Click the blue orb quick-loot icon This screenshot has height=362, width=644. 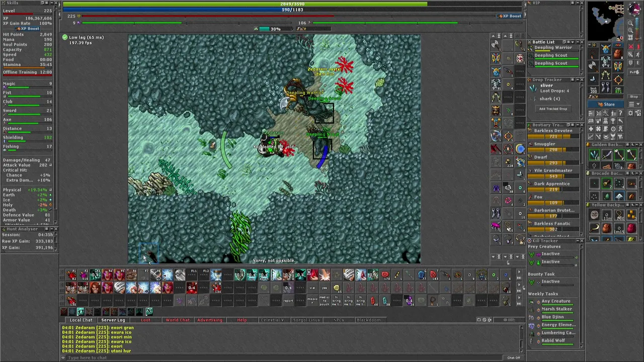point(520,149)
